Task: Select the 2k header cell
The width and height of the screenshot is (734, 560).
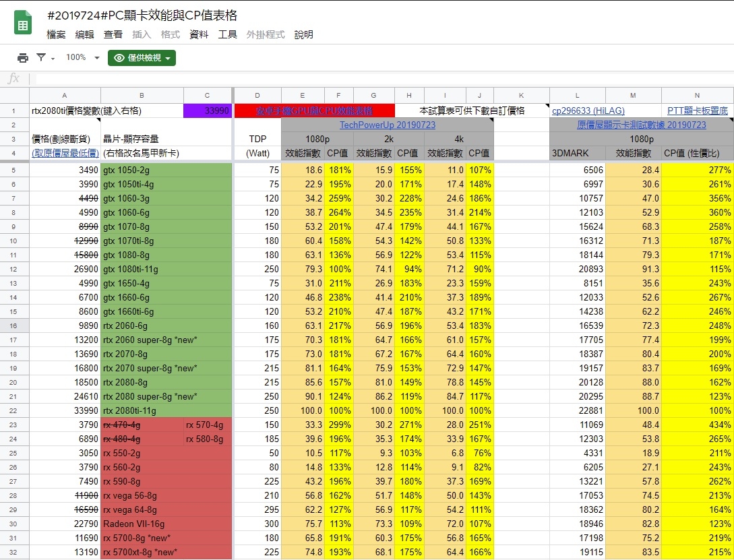Action: point(388,139)
